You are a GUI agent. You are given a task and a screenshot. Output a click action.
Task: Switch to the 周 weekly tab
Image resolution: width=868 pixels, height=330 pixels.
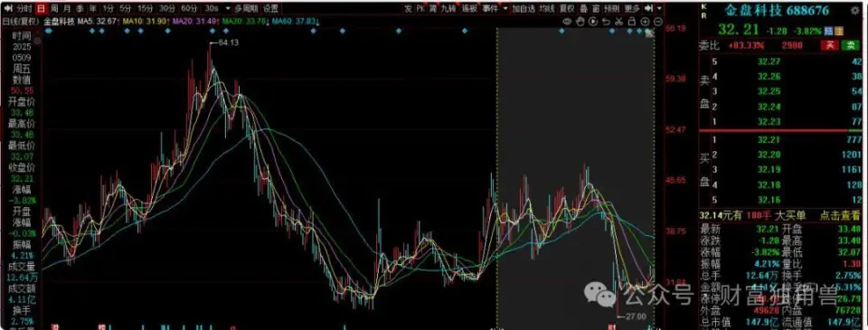53,8
